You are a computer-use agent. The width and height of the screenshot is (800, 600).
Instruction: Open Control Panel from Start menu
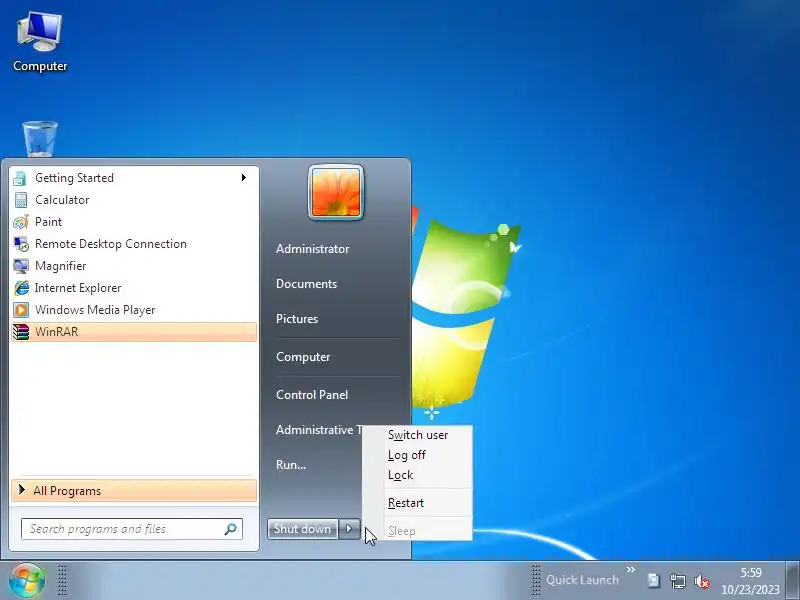[312, 394]
